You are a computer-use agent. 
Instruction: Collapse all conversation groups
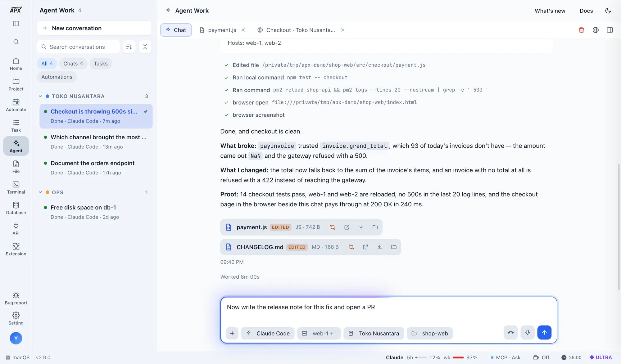pyautogui.click(x=145, y=47)
